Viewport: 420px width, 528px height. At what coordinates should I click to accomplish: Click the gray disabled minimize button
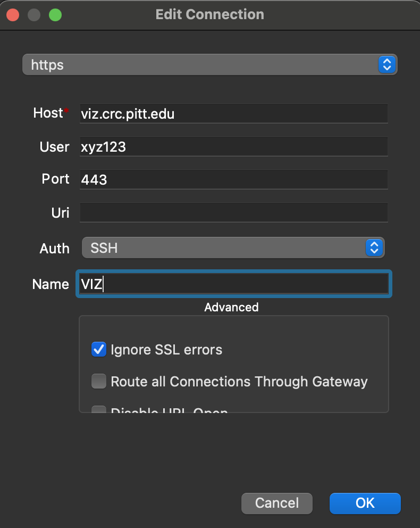34,15
